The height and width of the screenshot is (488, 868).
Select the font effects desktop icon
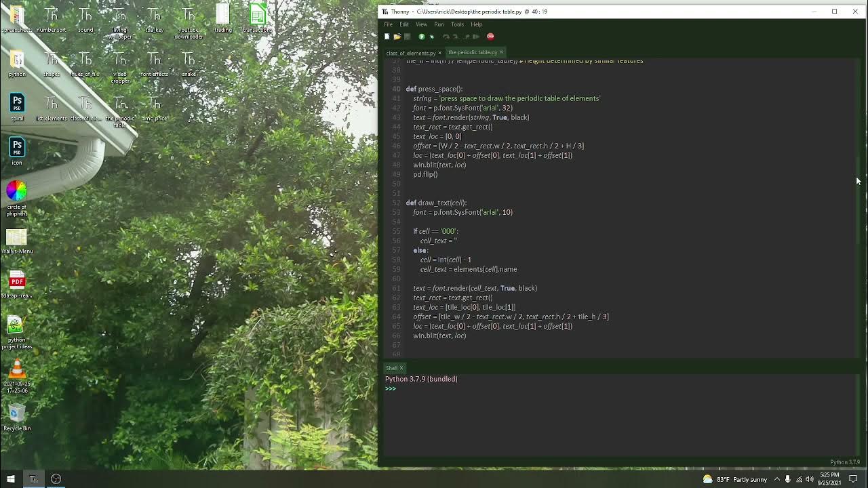155,63
